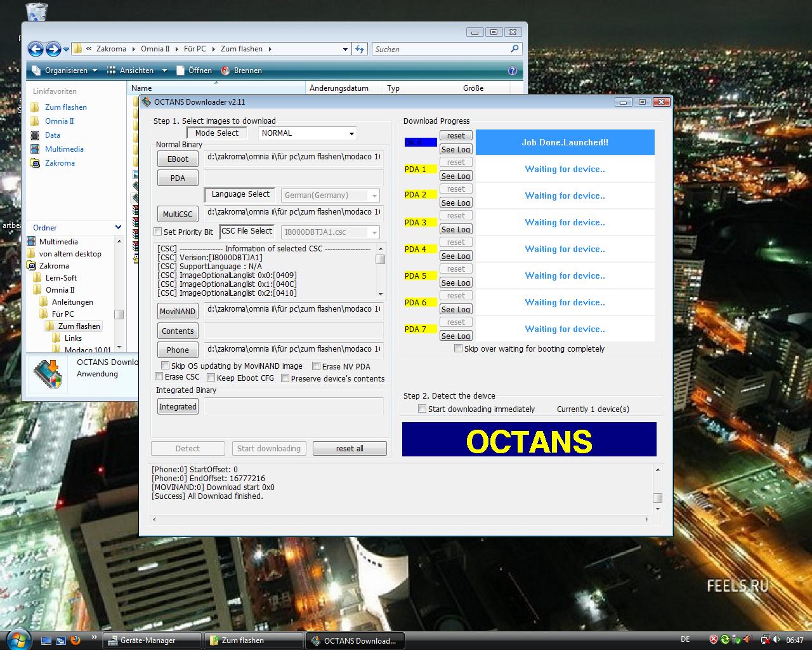Open Data favorite link
Image resolution: width=812 pixels, height=650 pixels.
[x=52, y=135]
